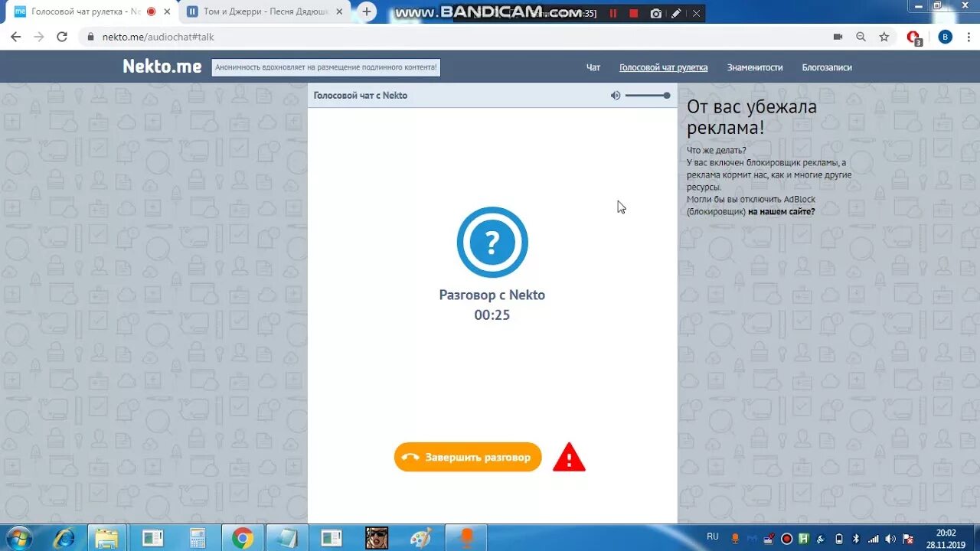
Task: Open the Chrome profile avatar B
Action: pos(946,37)
